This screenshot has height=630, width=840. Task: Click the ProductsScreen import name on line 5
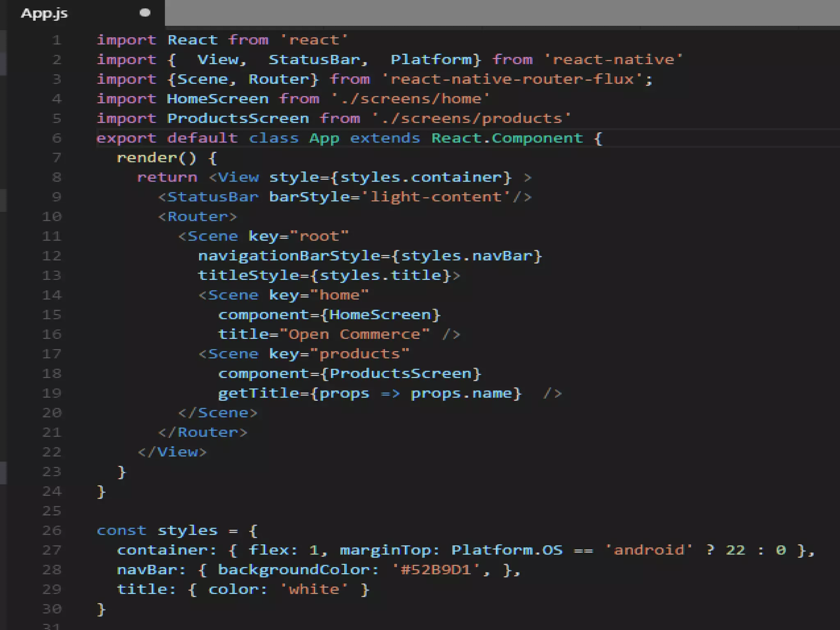tap(238, 119)
